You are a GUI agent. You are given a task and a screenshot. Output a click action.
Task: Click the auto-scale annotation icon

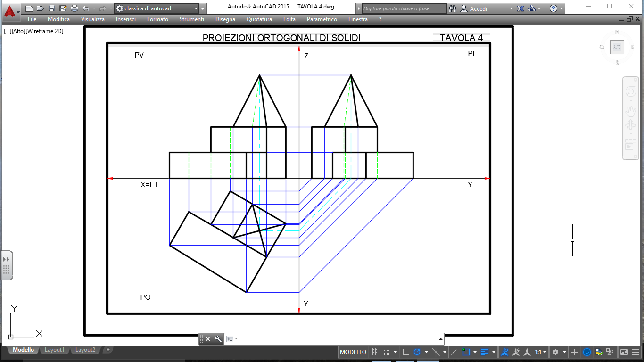pyautogui.click(x=516, y=352)
